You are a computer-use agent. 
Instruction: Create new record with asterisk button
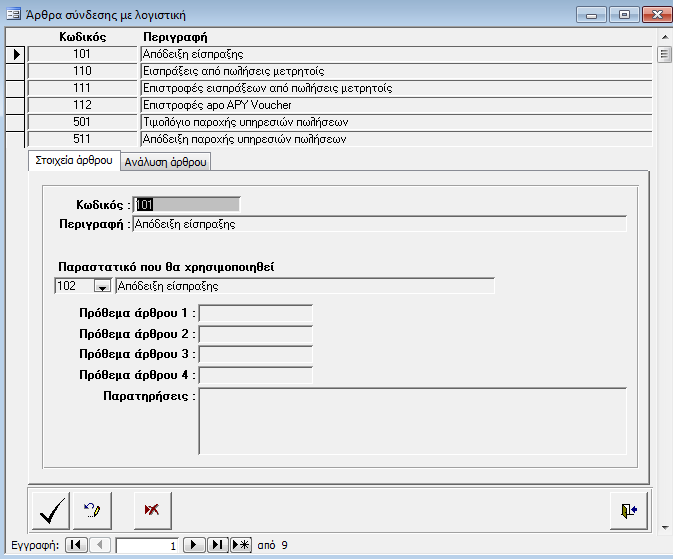(241, 545)
